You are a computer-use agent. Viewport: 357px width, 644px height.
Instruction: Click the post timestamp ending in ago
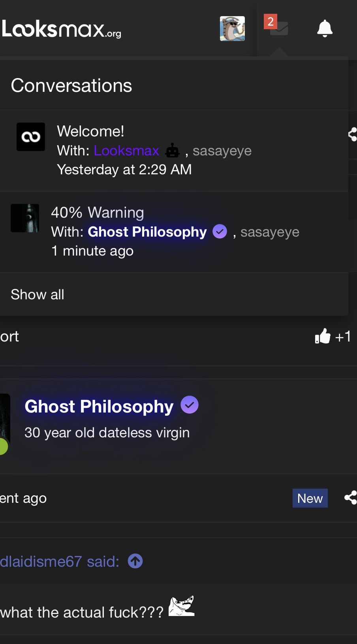(x=23, y=498)
